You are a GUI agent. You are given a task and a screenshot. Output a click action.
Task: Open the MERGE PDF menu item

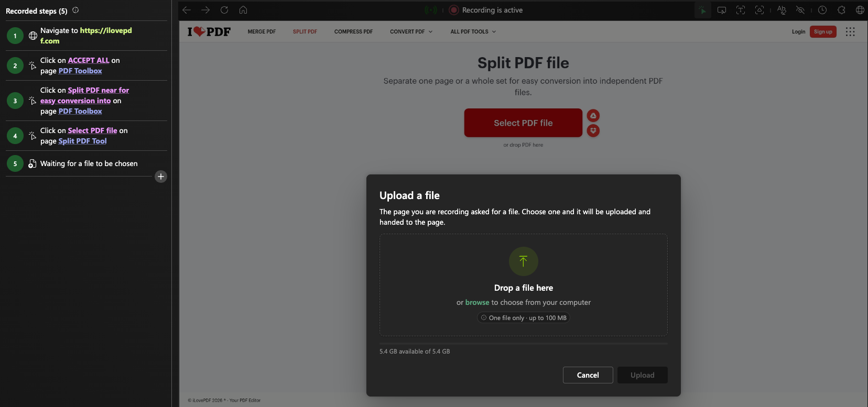[262, 31]
